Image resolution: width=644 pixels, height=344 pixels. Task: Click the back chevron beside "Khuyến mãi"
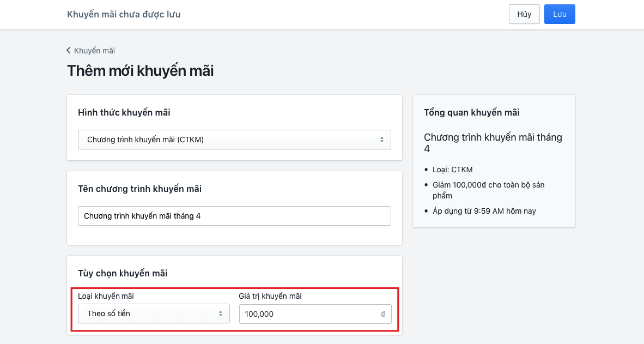68,50
